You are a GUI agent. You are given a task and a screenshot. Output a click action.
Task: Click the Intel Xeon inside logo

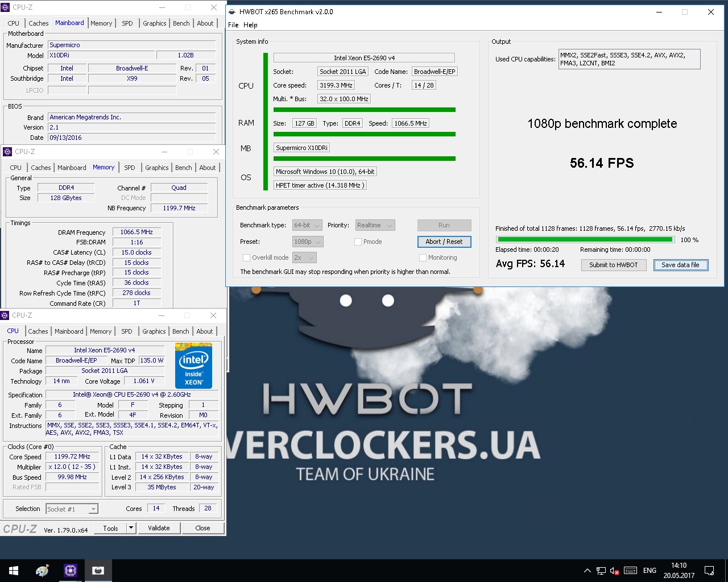pyautogui.click(x=193, y=365)
